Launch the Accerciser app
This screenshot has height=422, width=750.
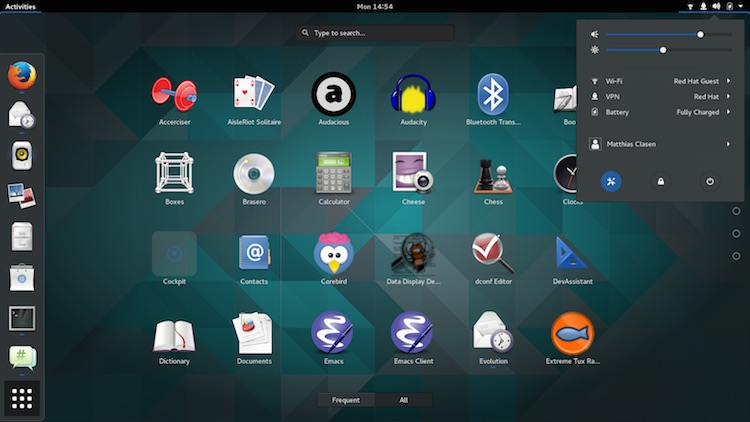click(174, 100)
